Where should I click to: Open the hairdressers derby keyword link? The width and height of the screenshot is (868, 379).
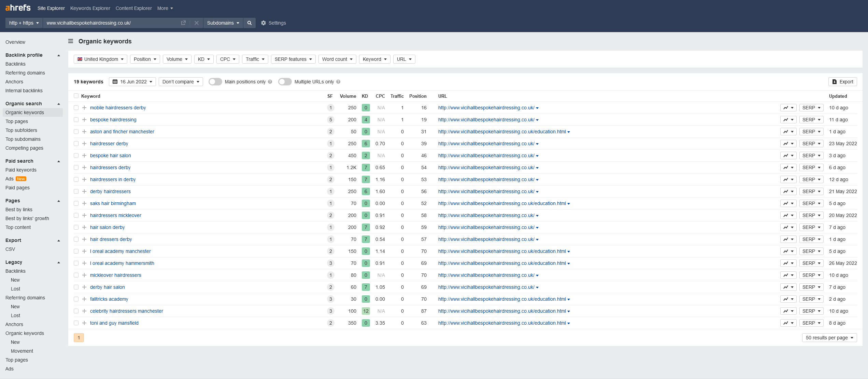click(x=110, y=167)
